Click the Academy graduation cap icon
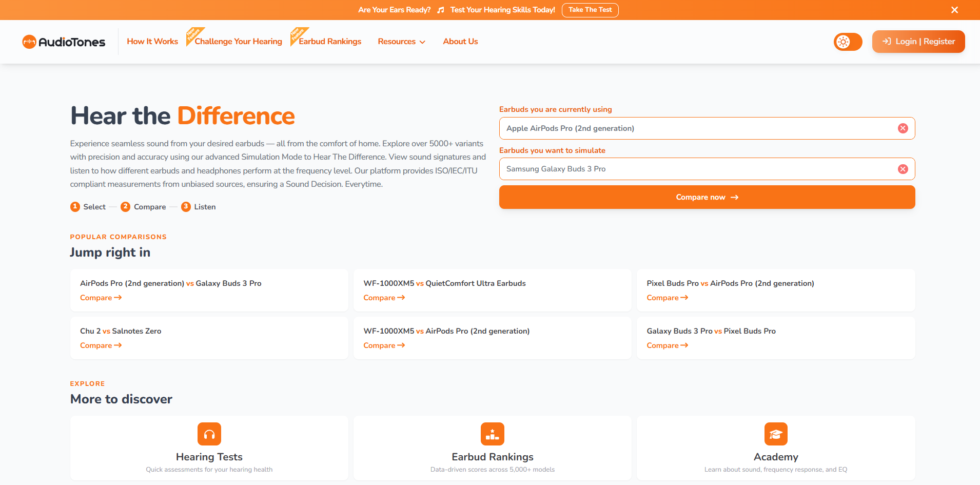This screenshot has height=485, width=980. coord(776,434)
